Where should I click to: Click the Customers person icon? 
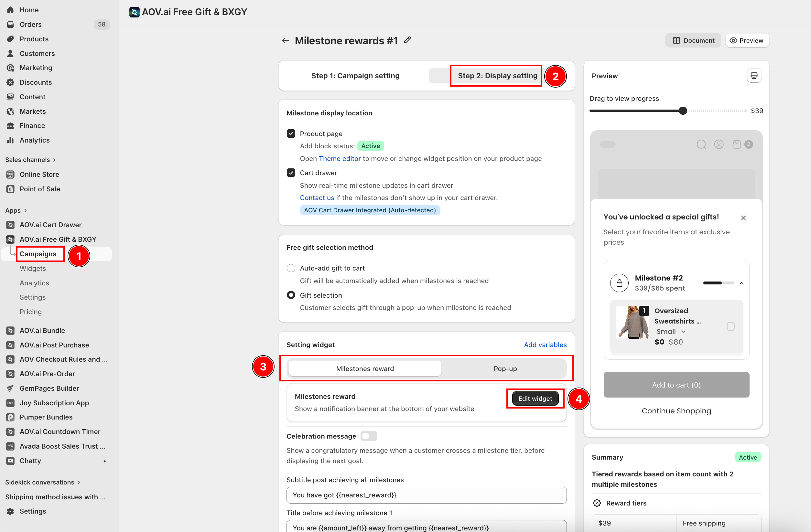(11, 53)
